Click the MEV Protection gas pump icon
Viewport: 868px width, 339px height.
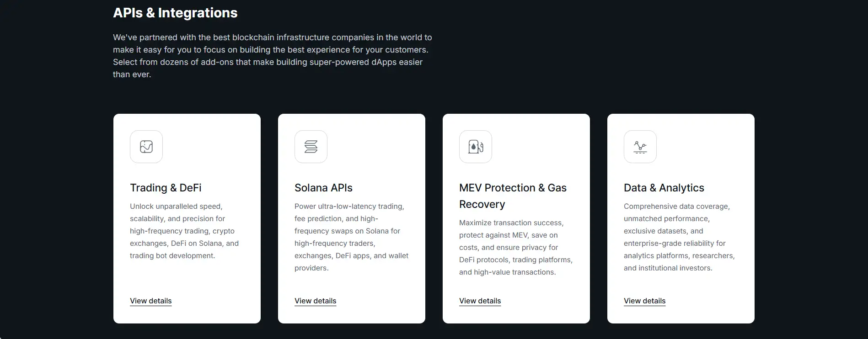(x=476, y=147)
